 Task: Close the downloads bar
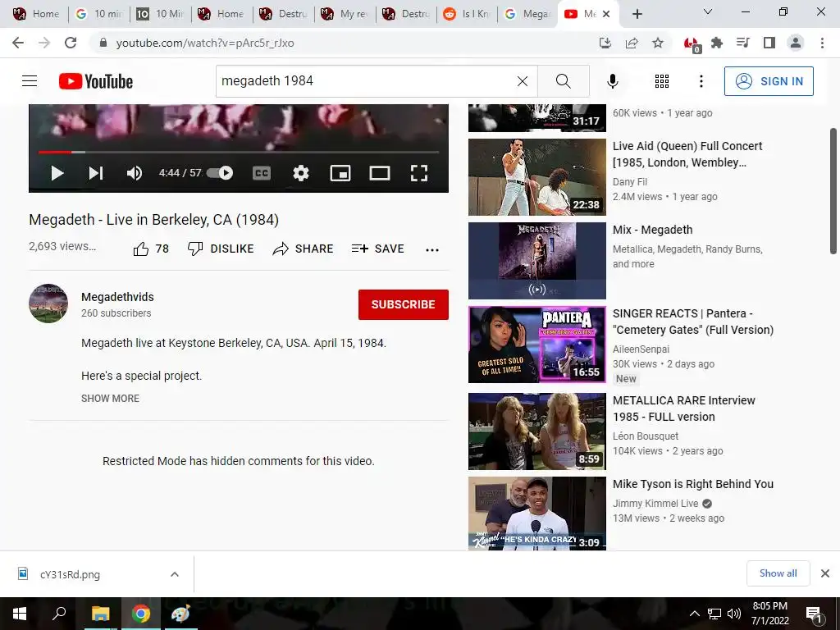point(825,573)
